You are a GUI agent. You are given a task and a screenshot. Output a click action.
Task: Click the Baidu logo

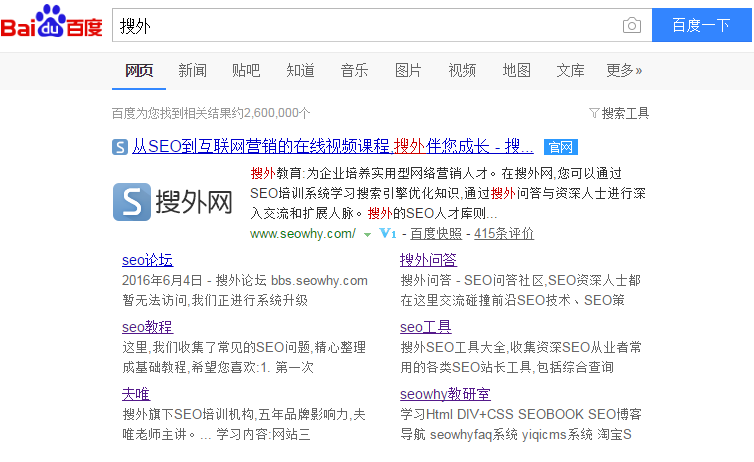coord(51,22)
